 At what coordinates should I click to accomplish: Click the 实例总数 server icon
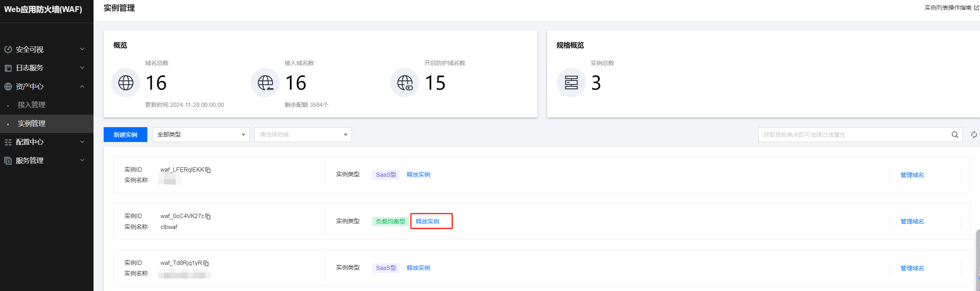click(571, 83)
